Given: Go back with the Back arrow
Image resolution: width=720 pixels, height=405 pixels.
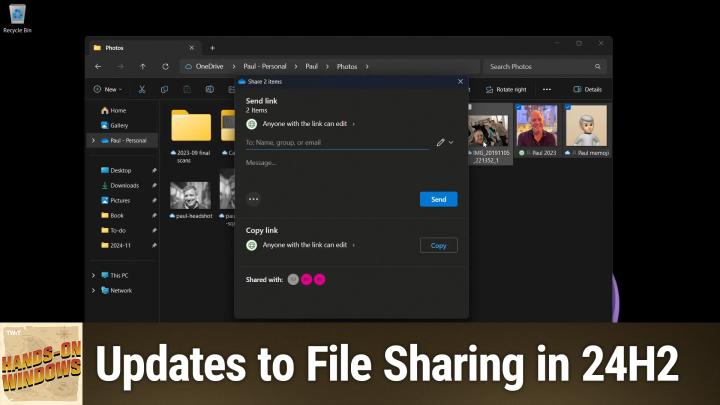Looking at the screenshot, I should click(98, 67).
